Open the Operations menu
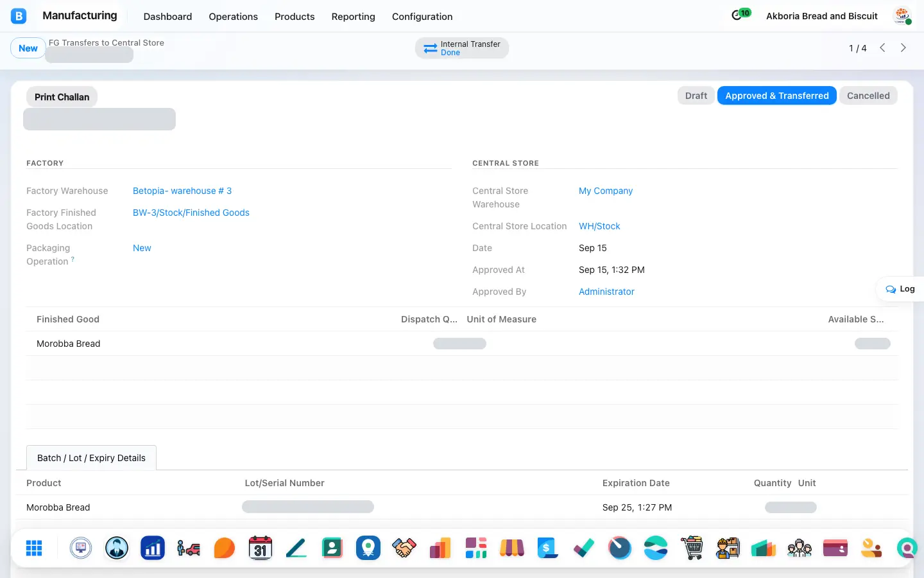The width and height of the screenshot is (924, 578). point(233,17)
